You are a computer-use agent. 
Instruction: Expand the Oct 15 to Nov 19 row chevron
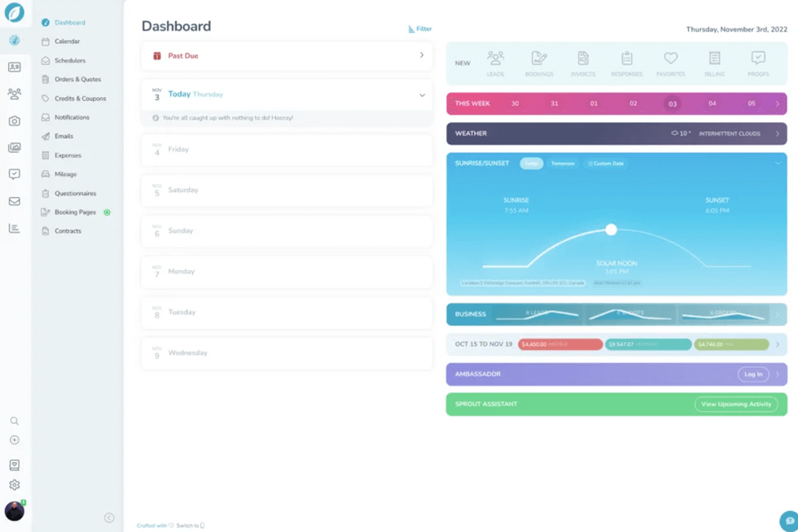point(777,344)
